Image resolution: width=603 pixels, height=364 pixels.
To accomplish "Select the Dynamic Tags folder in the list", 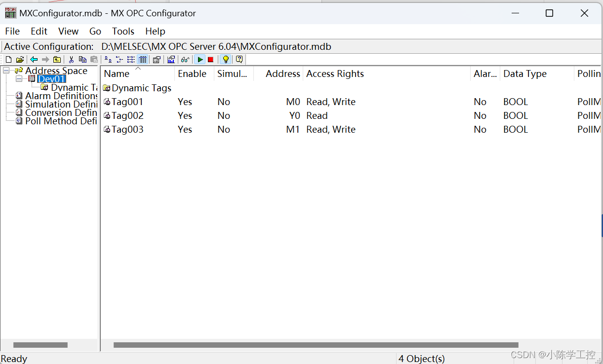I will click(x=137, y=88).
